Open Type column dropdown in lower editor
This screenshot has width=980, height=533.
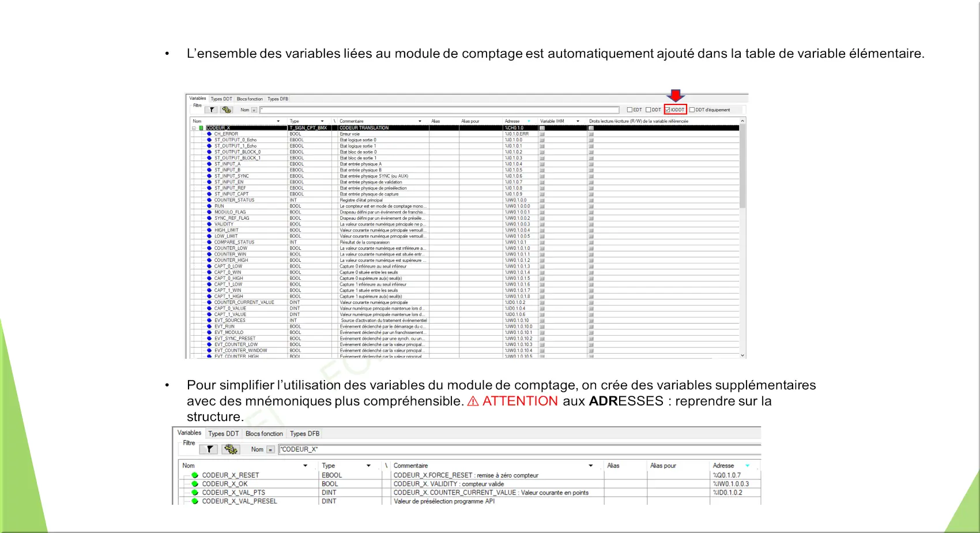tap(368, 466)
